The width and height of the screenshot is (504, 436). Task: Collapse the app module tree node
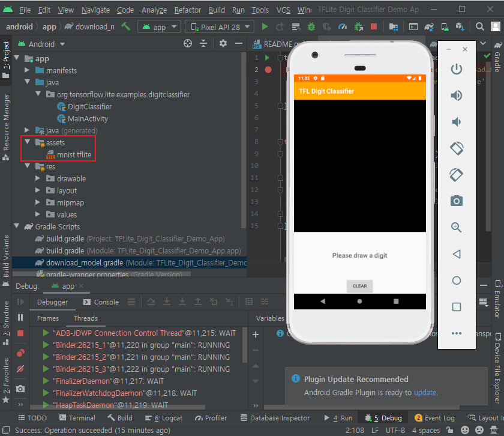[17, 58]
